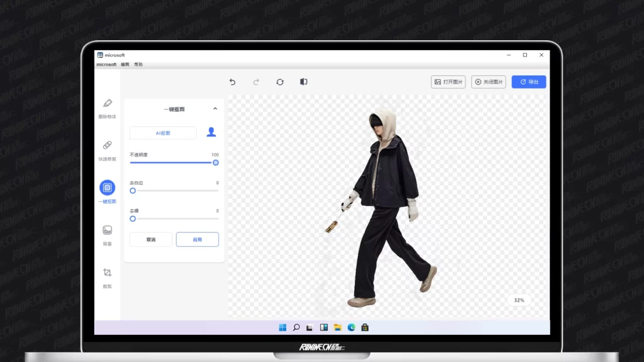Click the 取消 (Cancel) button
Image resolution: width=644 pixels, height=362 pixels.
(150, 239)
